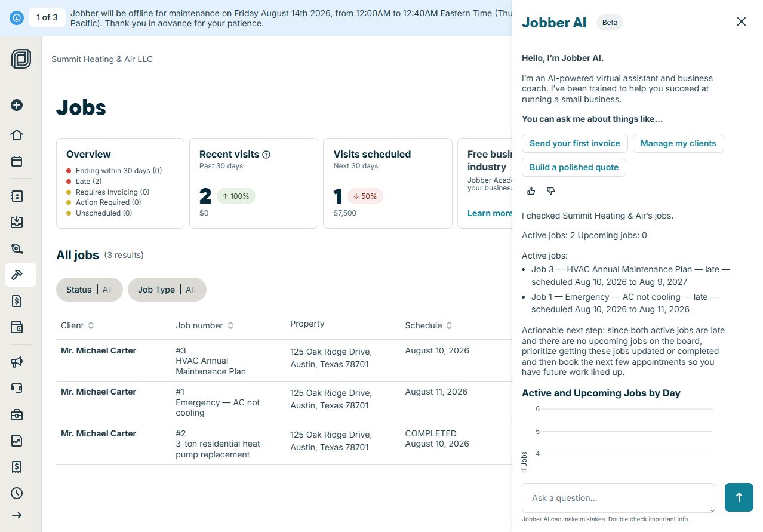This screenshot has height=532, width=763.
Task: Expand the sidebar with arrow icon
Action: click(17, 515)
